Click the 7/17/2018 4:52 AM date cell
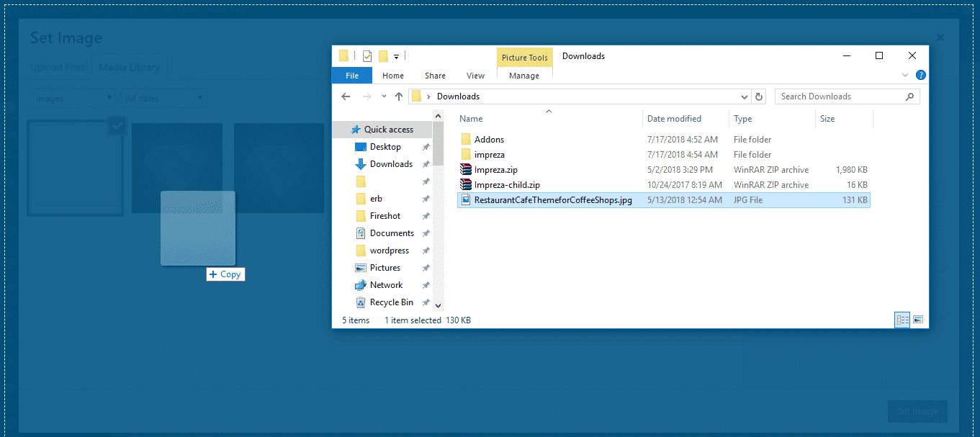Image resolution: width=980 pixels, height=437 pixels. [x=683, y=140]
